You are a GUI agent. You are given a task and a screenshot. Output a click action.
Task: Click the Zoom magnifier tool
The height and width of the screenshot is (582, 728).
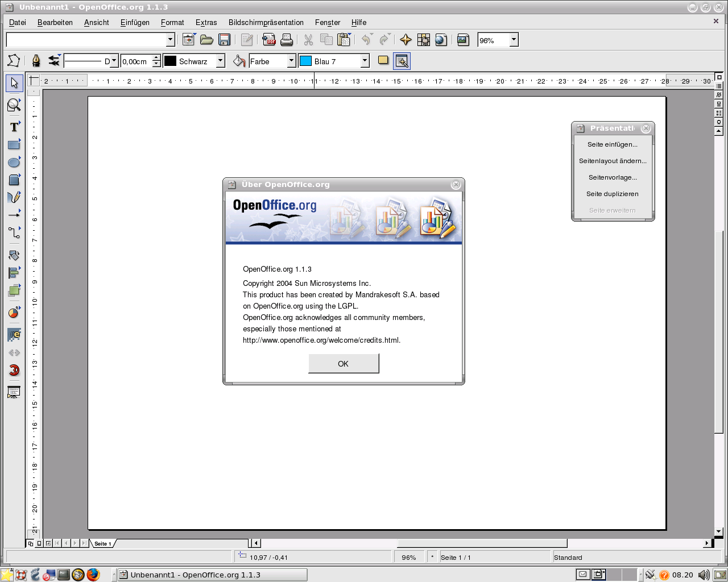tap(14, 105)
